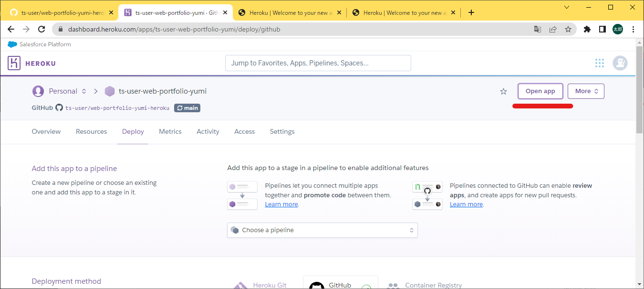Toggle the Chrome side panel icon

point(602,29)
